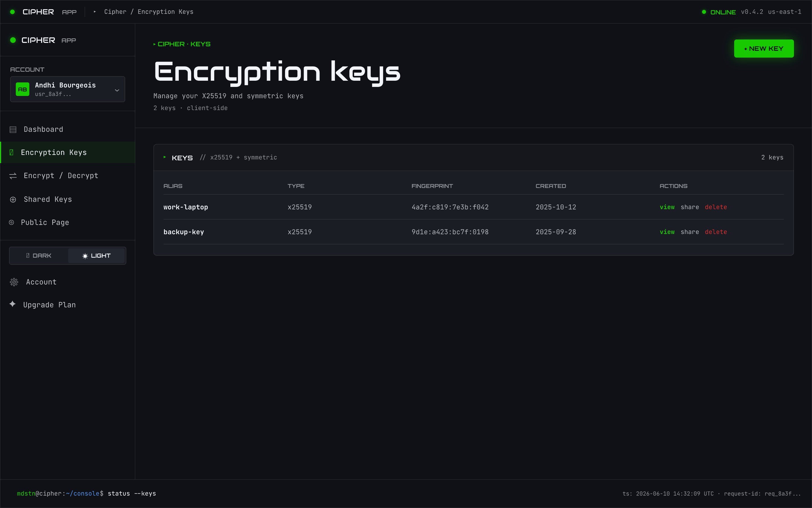Viewport: 812px width, 508px height.
Task: Click the 'ts: 2026-06-10 14:32:09 UTC' timestamp
Action: click(668, 494)
